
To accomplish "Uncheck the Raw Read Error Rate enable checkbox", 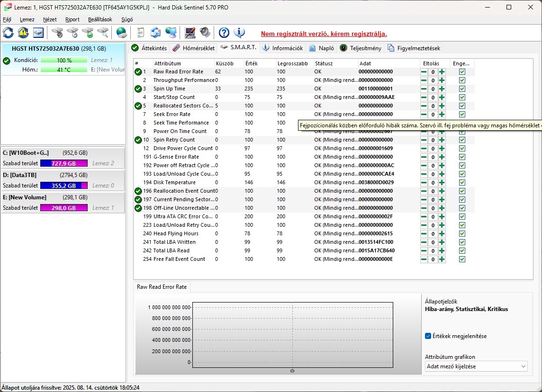I will point(462,72).
